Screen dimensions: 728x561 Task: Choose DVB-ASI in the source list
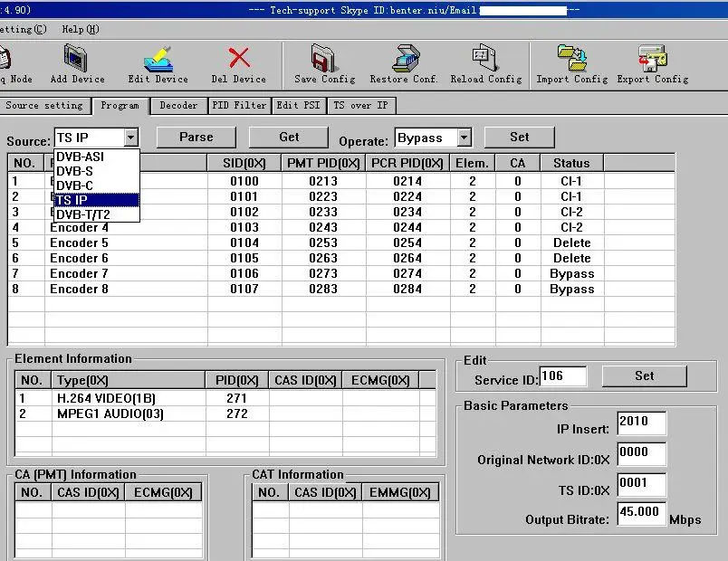[x=80, y=157]
